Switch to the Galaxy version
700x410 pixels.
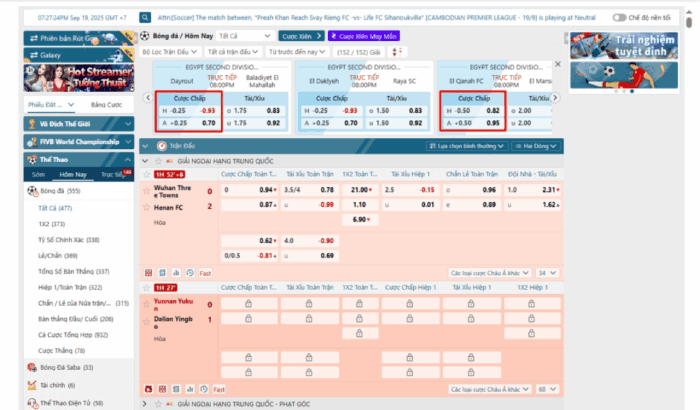click(79, 55)
